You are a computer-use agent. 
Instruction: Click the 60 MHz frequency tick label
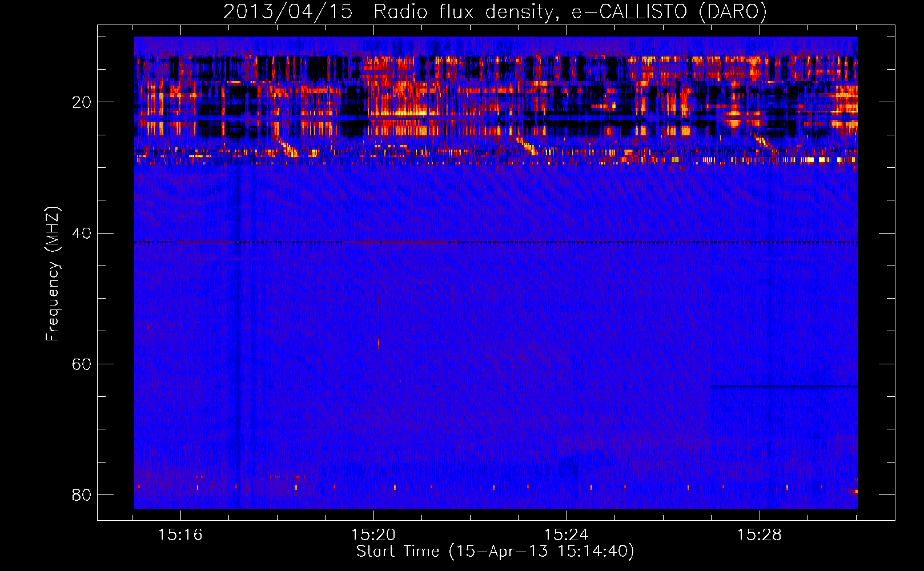81,364
